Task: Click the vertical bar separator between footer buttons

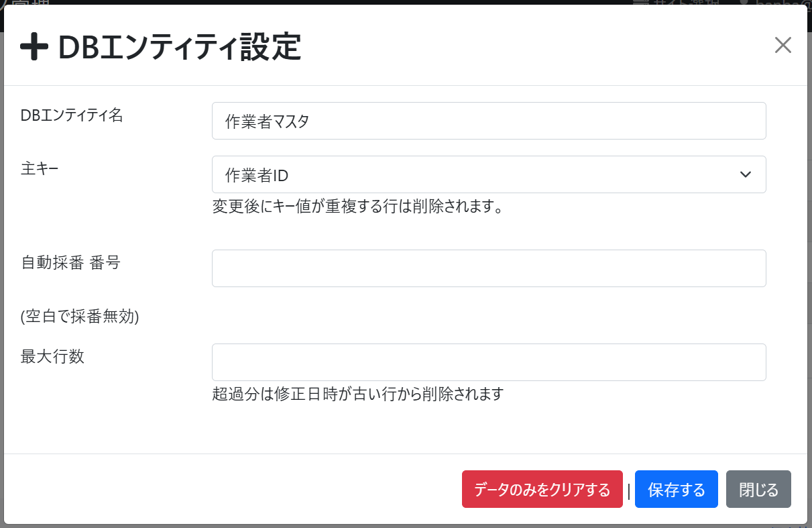Action: click(628, 491)
